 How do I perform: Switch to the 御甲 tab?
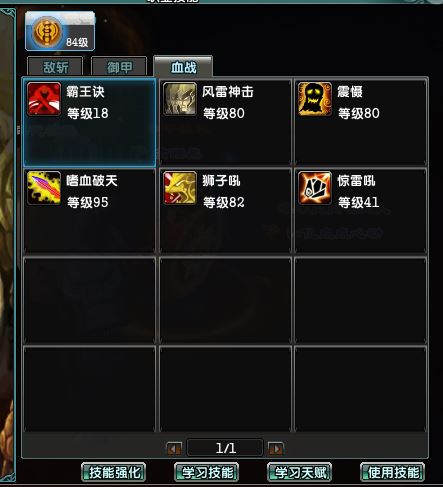pyautogui.click(x=119, y=67)
